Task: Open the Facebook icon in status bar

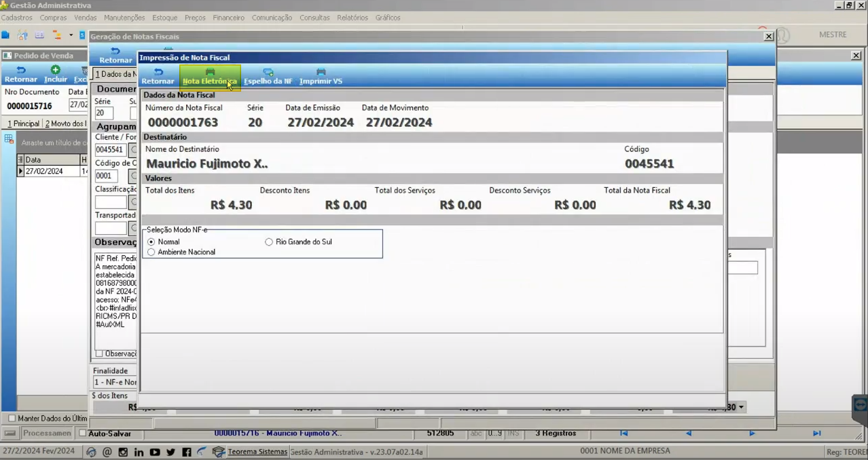Action: [x=186, y=452]
